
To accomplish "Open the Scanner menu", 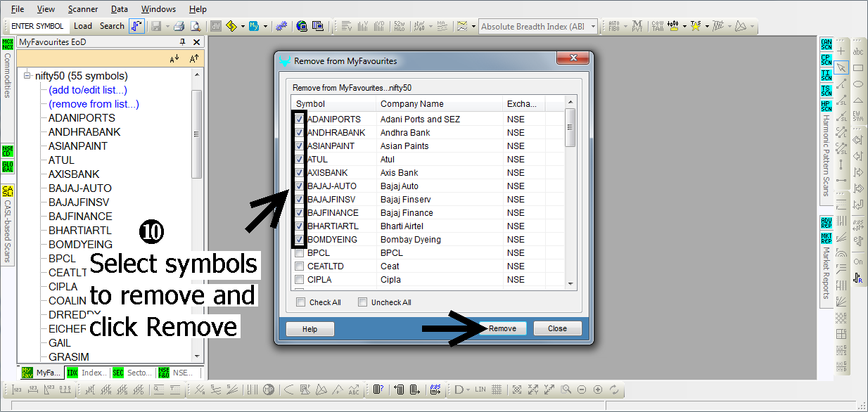I will tap(83, 9).
